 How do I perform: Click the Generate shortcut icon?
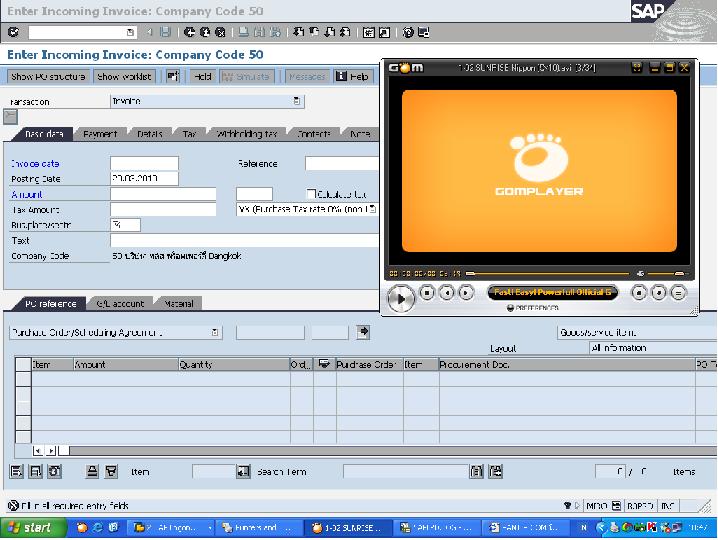[385, 32]
